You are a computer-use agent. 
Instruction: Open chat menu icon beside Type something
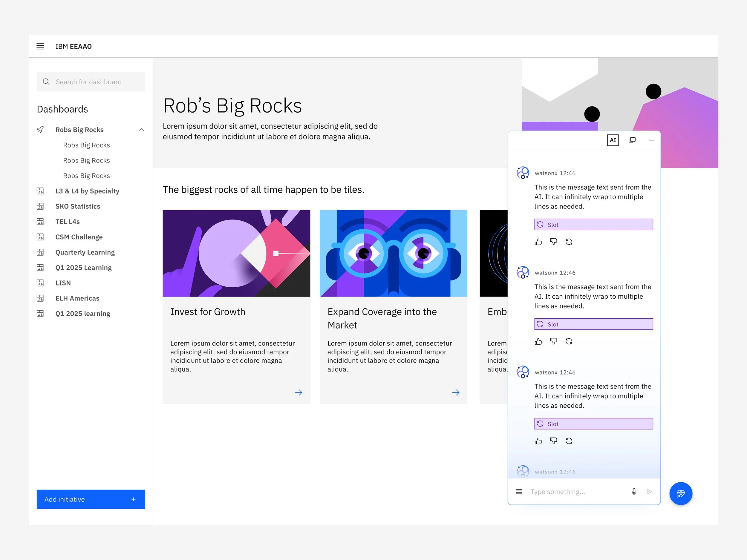pyautogui.click(x=519, y=492)
